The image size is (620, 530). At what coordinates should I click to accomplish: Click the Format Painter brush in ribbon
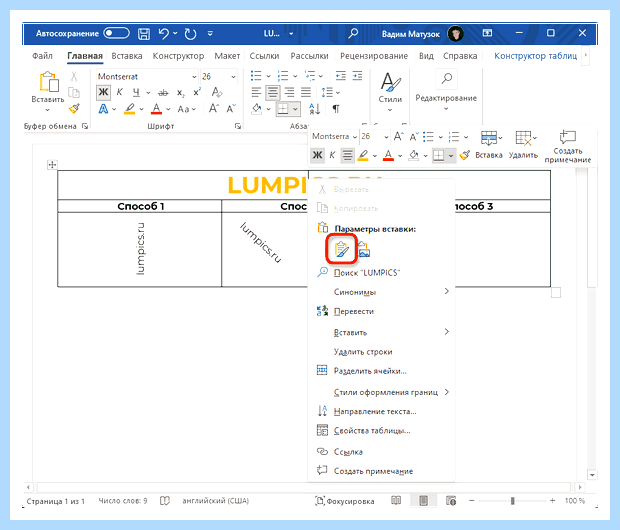pos(74,108)
